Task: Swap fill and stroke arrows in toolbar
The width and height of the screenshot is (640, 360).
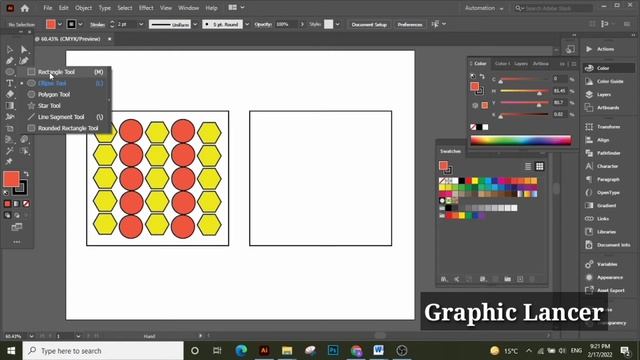Action: [26, 173]
